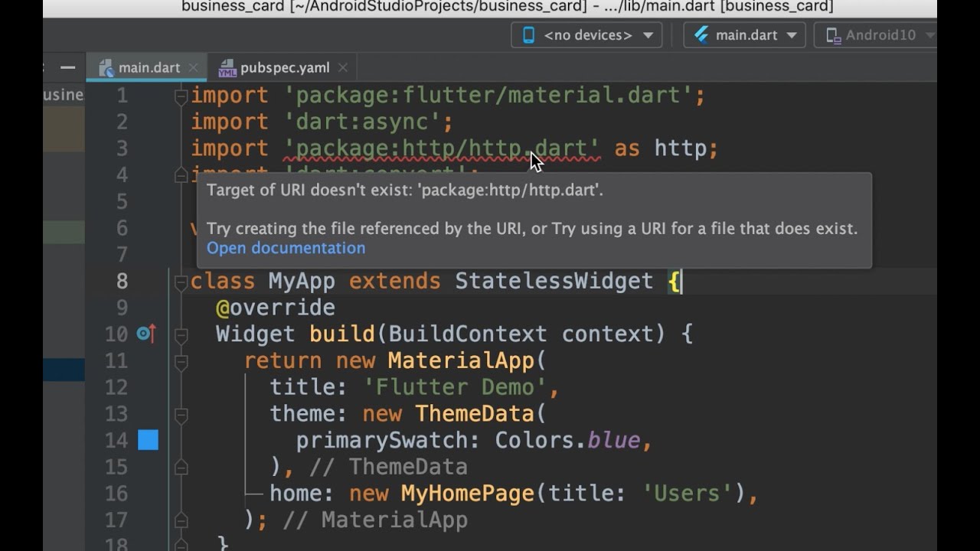Click the StatelessWidget class name on line 8
Image resolution: width=980 pixels, height=551 pixels.
pos(554,281)
